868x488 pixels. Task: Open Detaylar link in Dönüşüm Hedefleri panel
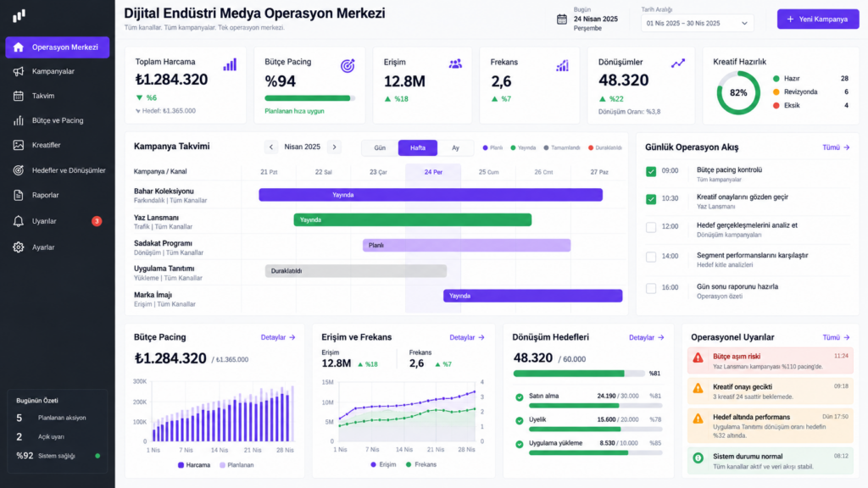click(647, 337)
